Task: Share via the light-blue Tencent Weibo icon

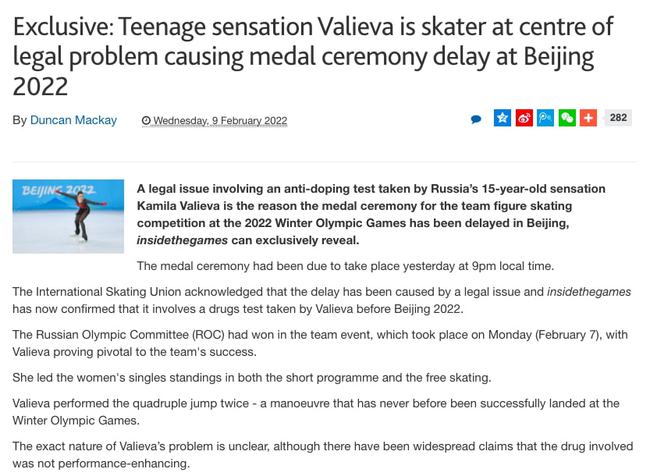Action: click(546, 118)
